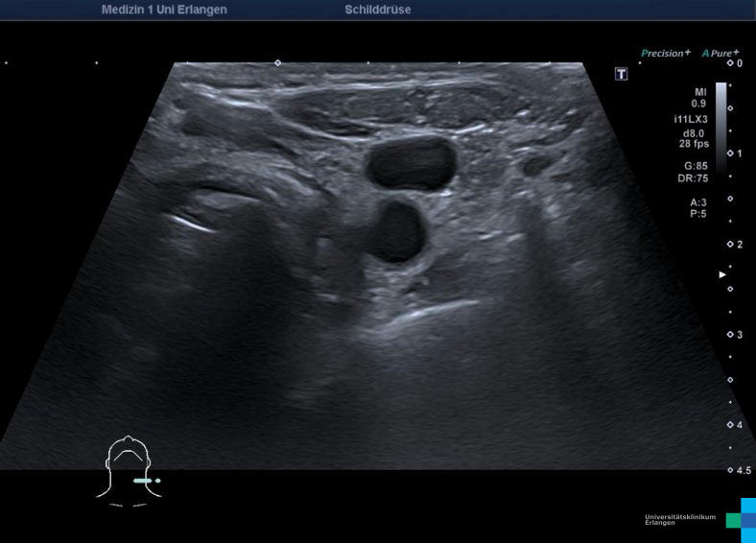The width and height of the screenshot is (756, 543).
Task: Click the diamond marker on top width scale
Action: tap(278, 62)
